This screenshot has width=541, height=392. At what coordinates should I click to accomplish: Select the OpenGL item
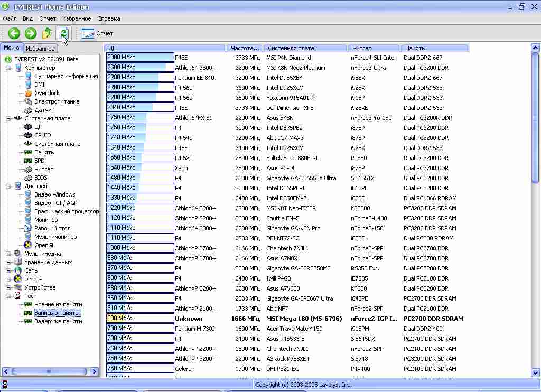point(44,245)
